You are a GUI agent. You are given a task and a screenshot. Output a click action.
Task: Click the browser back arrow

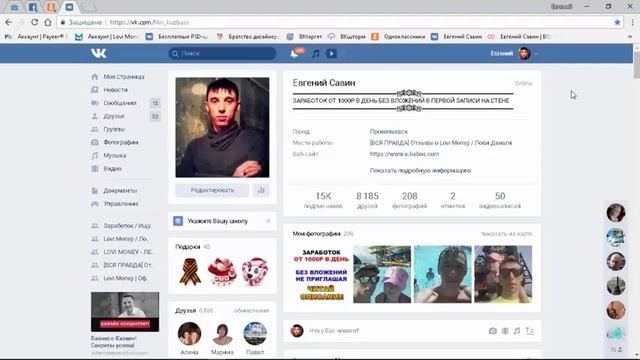9,22
